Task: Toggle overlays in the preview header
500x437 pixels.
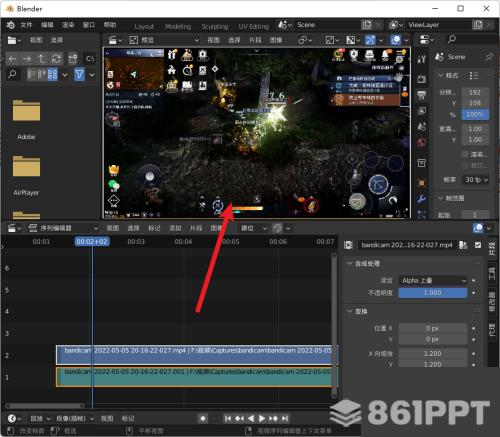Action: click(396, 40)
